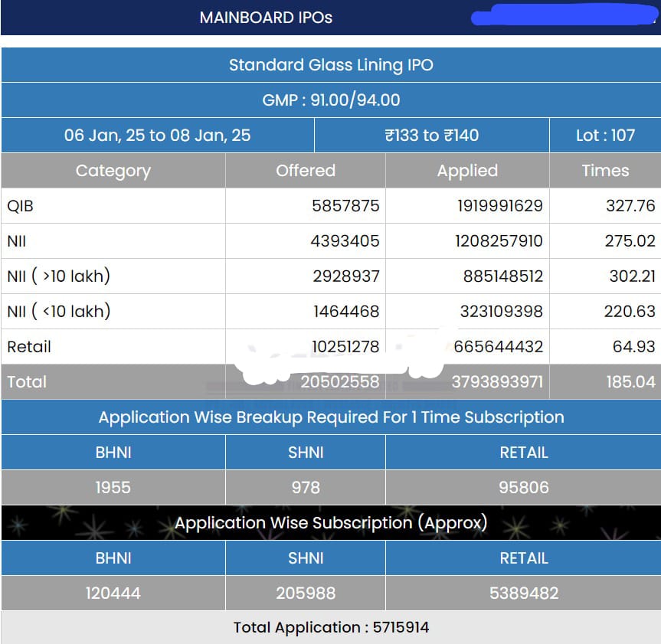Click Application Wise Subscription (Approx) banner

pos(331,523)
